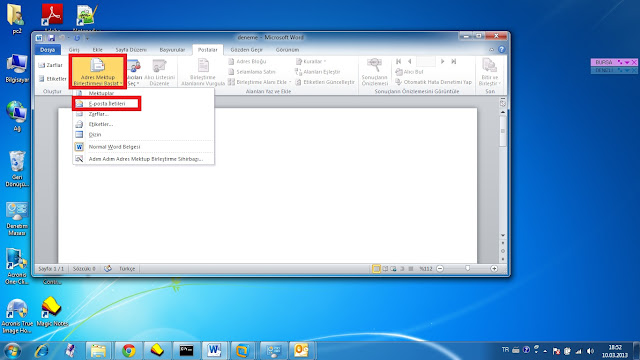
Task: Click Birleştirme Alanlarını Vurgula icon
Action: (x=203, y=65)
